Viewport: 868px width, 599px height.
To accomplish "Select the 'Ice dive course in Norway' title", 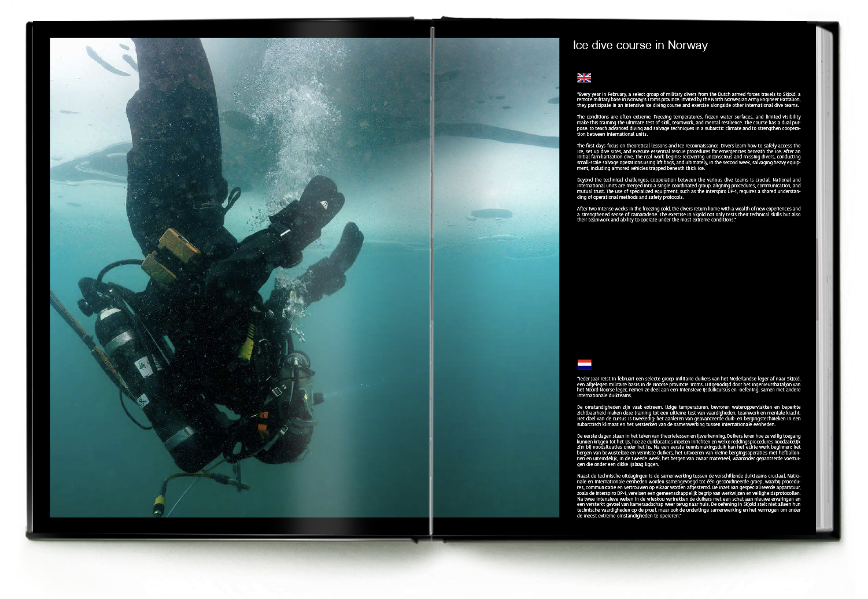I will pyautogui.click(x=640, y=46).
